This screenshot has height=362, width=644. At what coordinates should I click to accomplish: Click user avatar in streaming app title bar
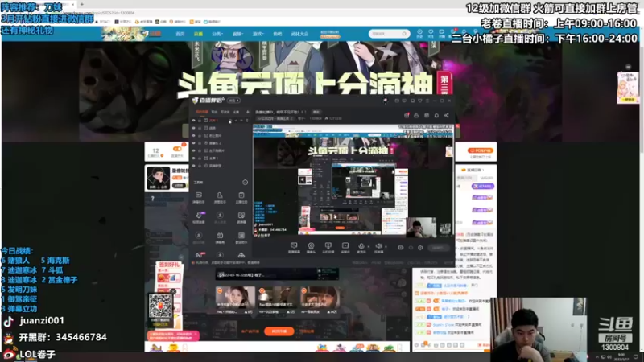(x=385, y=101)
